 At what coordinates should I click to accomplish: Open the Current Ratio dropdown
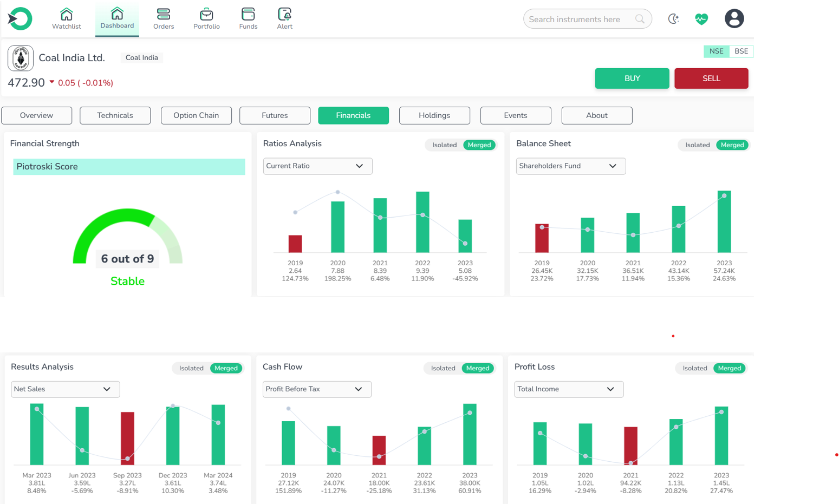point(317,166)
